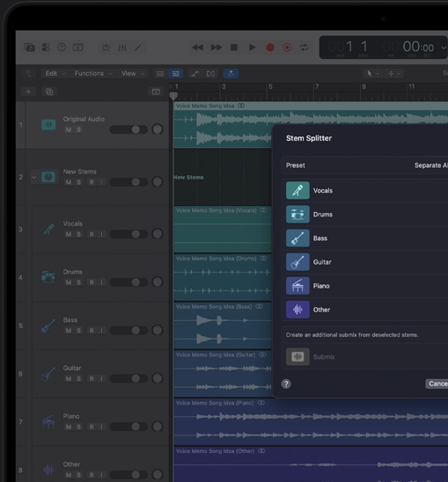This screenshot has width=448, height=482.
Task: Cancel the Stem Splitter dialog
Action: [437, 383]
